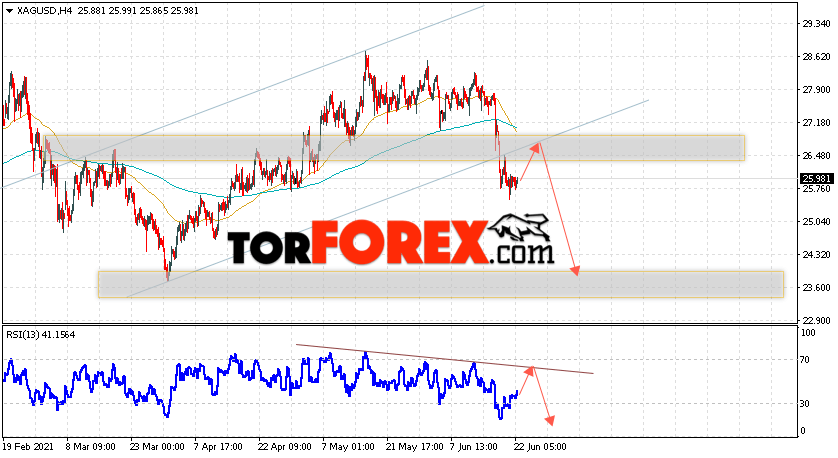Select the 7 Jun 13:00 time label

click(474, 447)
